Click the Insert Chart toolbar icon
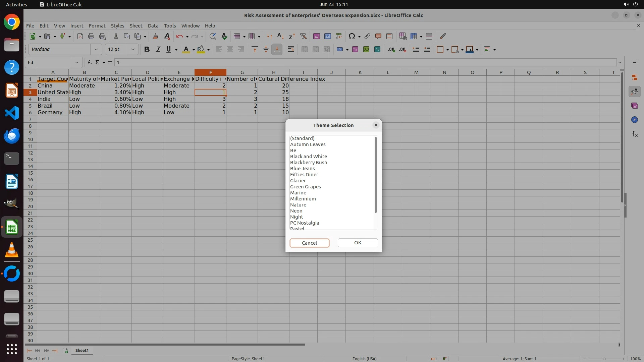 tap(327, 36)
